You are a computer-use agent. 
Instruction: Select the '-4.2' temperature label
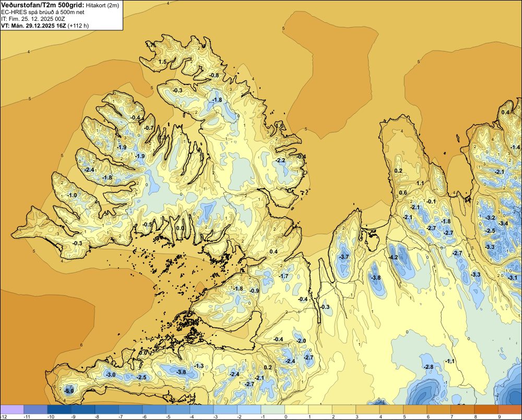click(393, 257)
